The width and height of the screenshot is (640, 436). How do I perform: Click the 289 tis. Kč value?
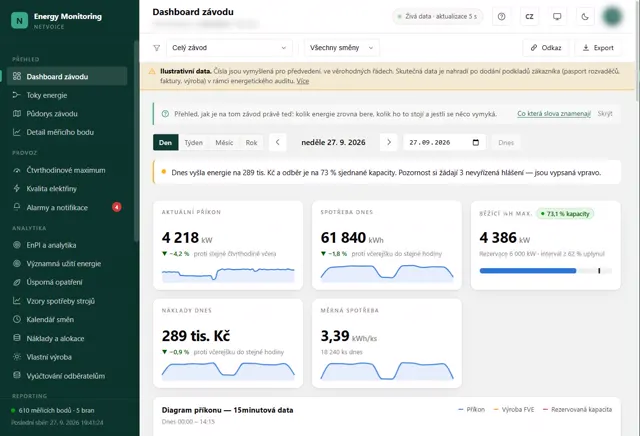click(x=196, y=336)
